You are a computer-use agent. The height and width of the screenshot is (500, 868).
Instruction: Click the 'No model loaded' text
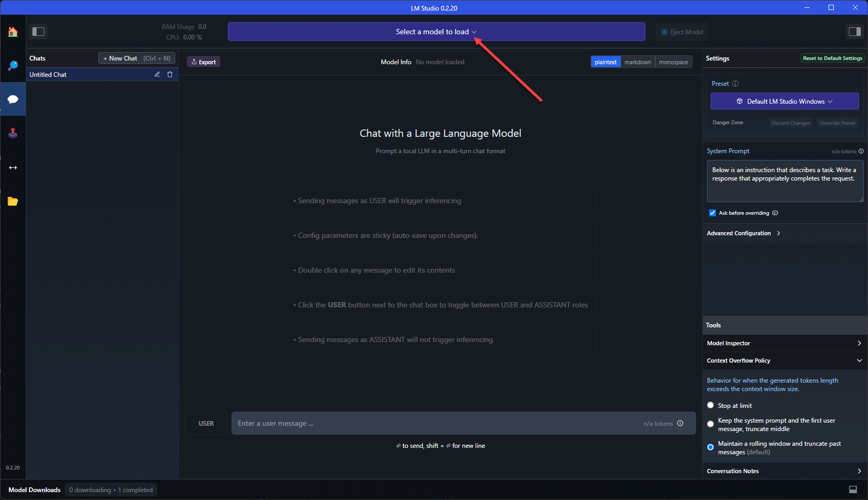pyautogui.click(x=440, y=62)
